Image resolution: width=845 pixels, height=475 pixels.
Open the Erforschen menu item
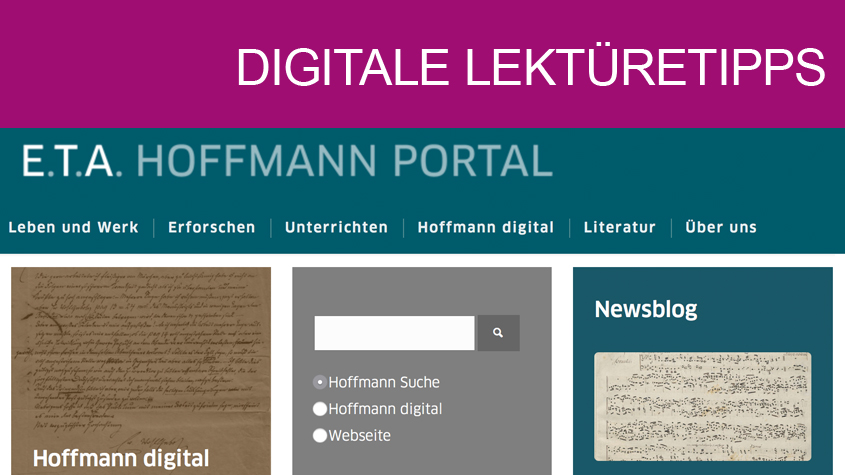[x=212, y=228]
